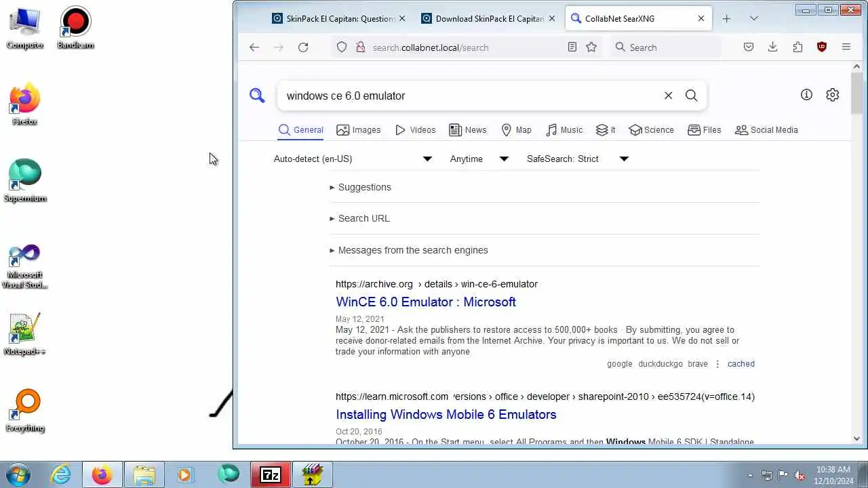Click the uBlock Origin shield icon
The image size is (868, 488).
click(822, 47)
